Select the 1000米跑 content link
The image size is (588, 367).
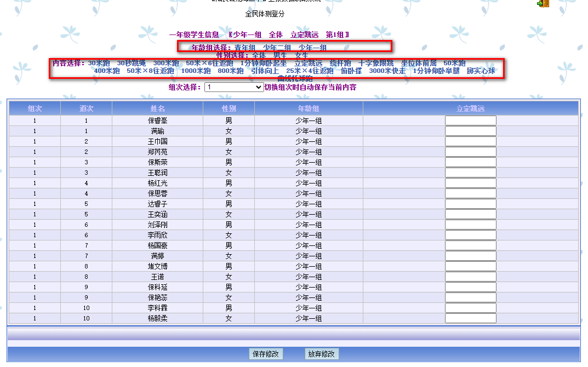point(196,71)
